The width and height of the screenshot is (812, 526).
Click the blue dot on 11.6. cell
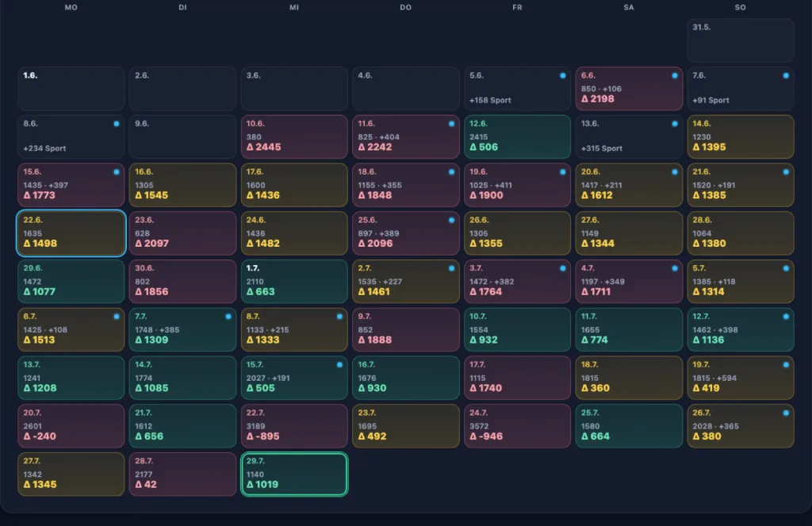(451, 124)
